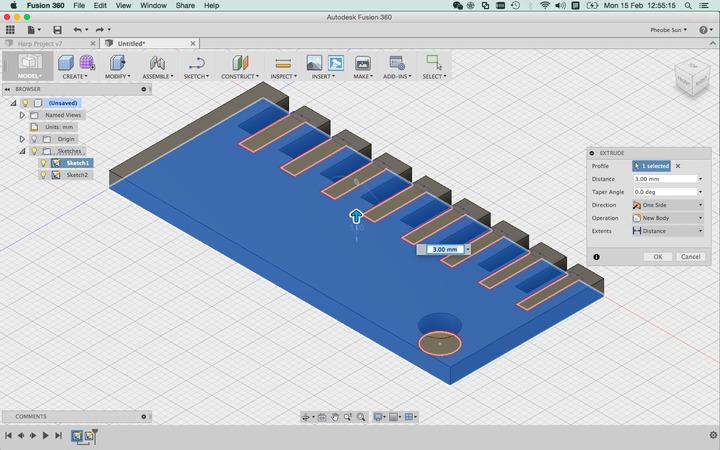Play the timeline
The image size is (720, 450).
[x=45, y=435]
